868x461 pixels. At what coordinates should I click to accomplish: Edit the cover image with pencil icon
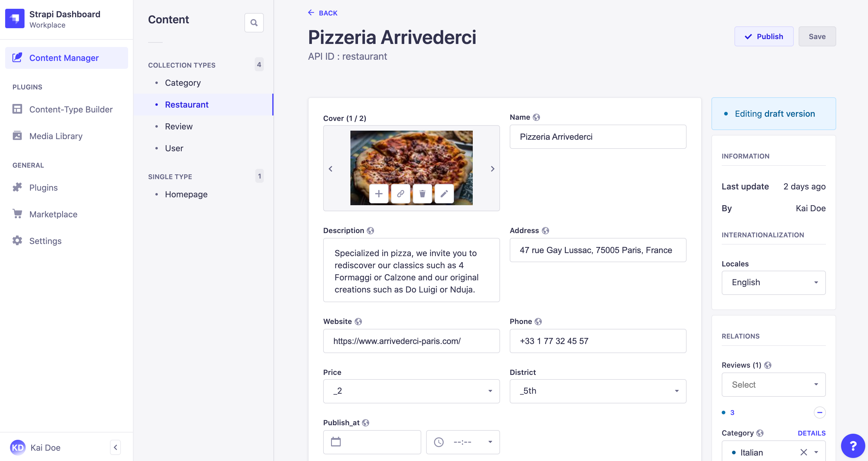[x=444, y=194]
